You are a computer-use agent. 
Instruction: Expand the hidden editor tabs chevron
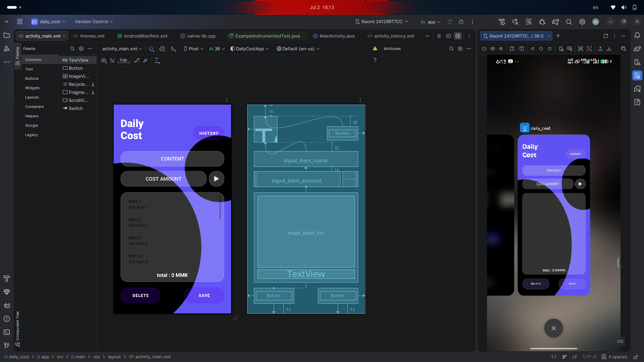tap(428, 36)
